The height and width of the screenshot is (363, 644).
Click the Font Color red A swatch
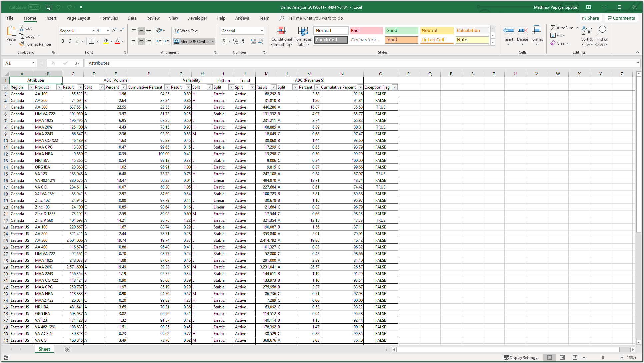coord(117,41)
